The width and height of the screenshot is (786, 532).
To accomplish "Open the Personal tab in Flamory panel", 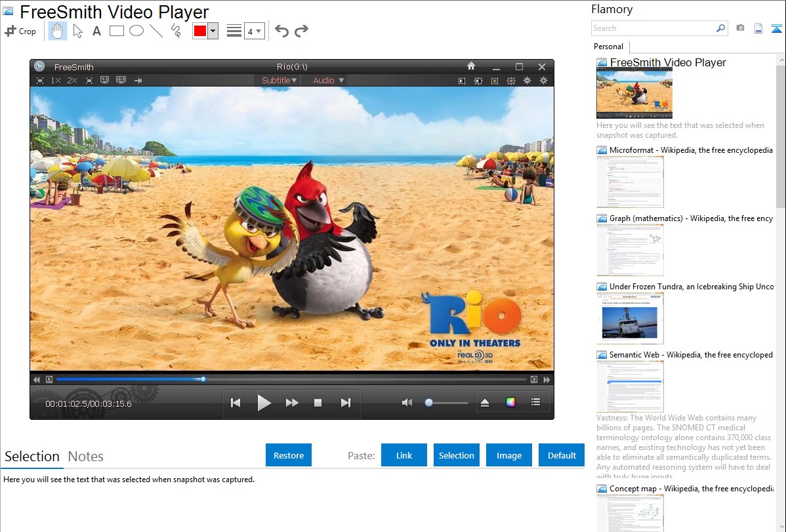I will [x=609, y=47].
